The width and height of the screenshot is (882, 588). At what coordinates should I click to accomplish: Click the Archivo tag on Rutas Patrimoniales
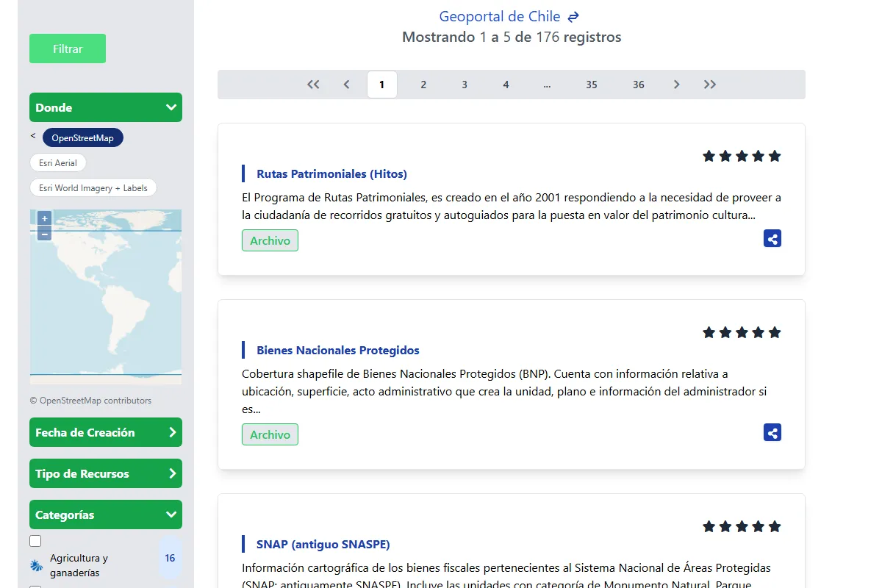click(270, 240)
